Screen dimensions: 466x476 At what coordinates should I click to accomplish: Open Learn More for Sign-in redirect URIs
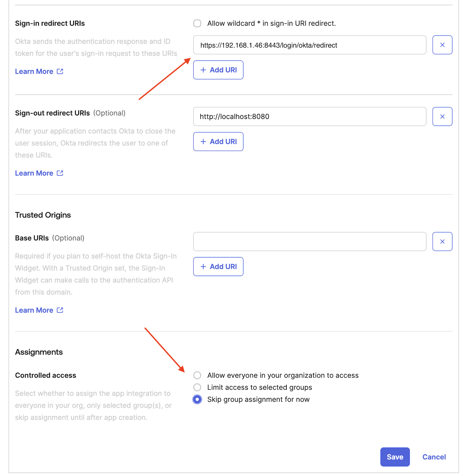[x=34, y=71]
